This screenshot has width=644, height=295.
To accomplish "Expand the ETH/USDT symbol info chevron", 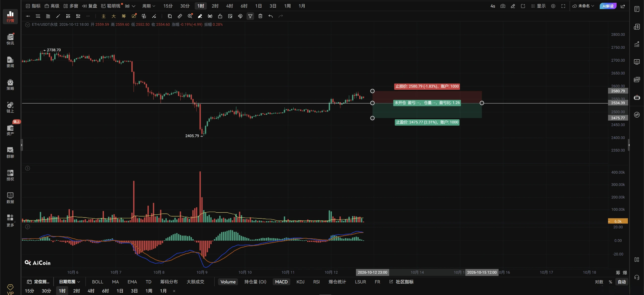I will point(27,25).
